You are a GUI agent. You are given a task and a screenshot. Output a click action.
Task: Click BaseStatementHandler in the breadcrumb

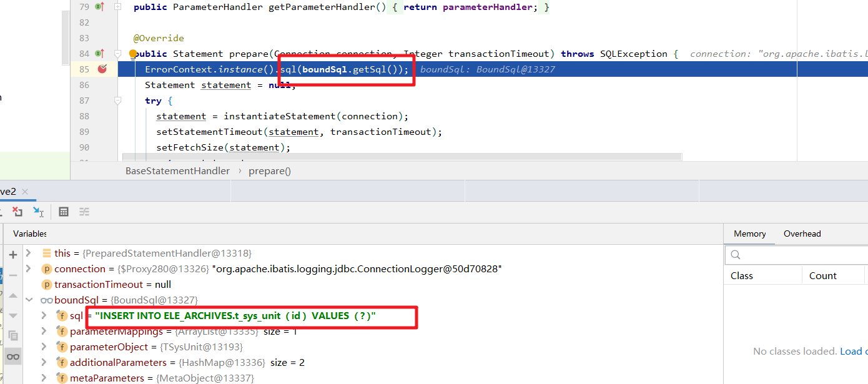pos(177,170)
